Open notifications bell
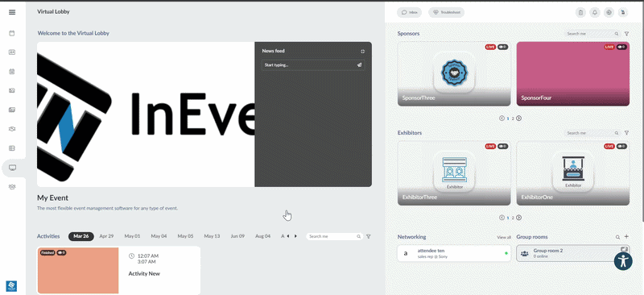This screenshot has height=295, width=644. (595, 12)
